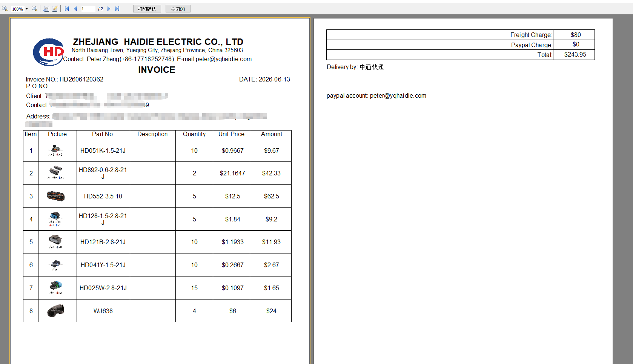The height and width of the screenshot is (364, 633).
Task: Click the 关闭(X) close button
Action: click(x=178, y=9)
